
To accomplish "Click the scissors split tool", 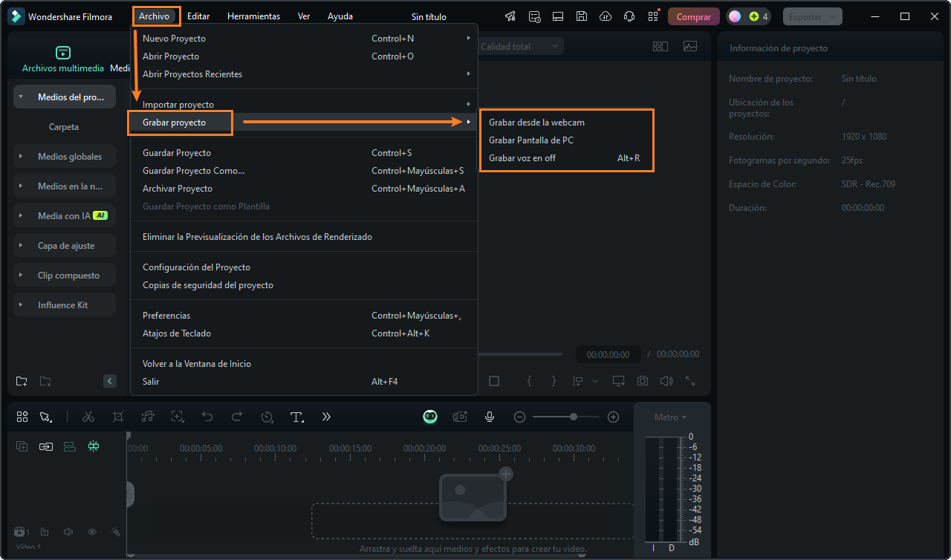I will click(88, 417).
